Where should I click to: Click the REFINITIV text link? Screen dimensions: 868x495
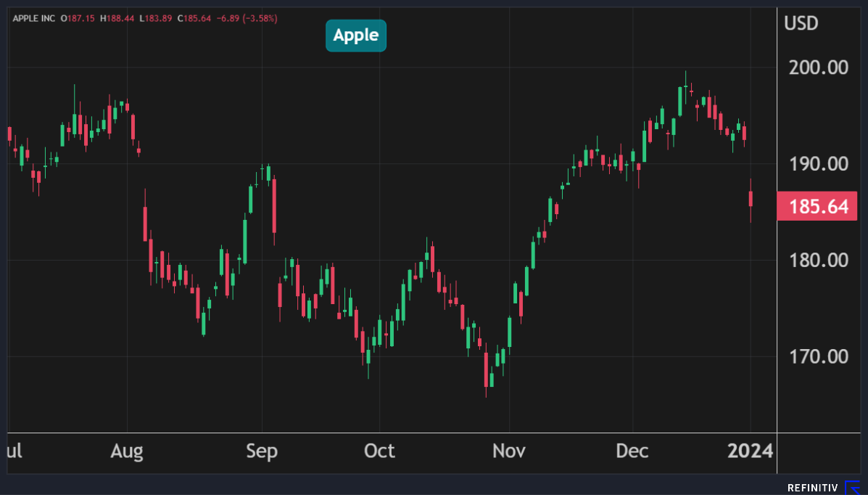[x=812, y=488]
